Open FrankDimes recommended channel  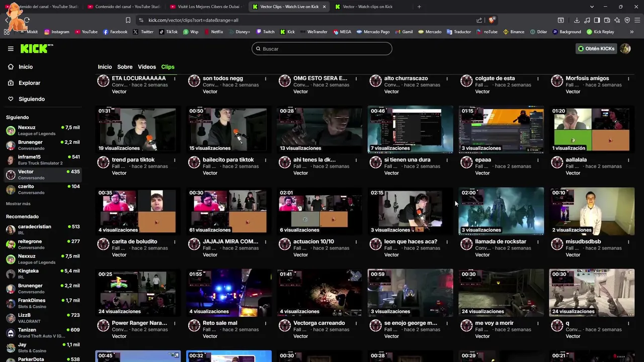click(x=43, y=303)
